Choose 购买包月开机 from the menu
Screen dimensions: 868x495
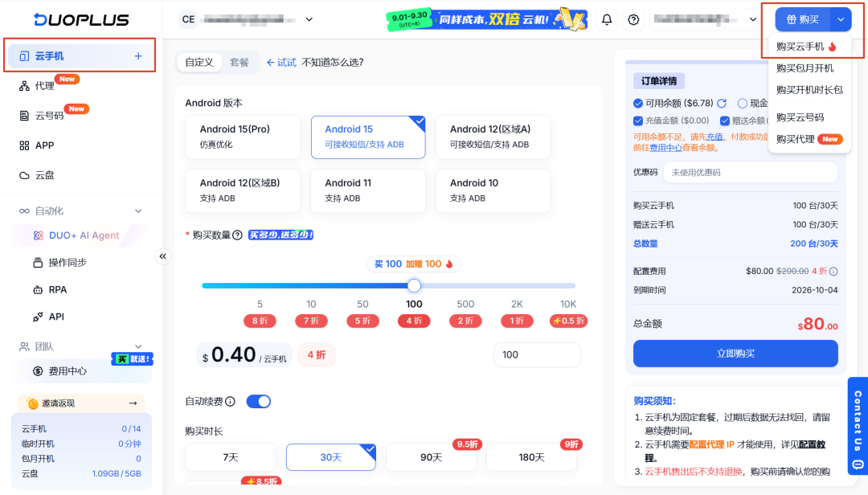point(805,68)
